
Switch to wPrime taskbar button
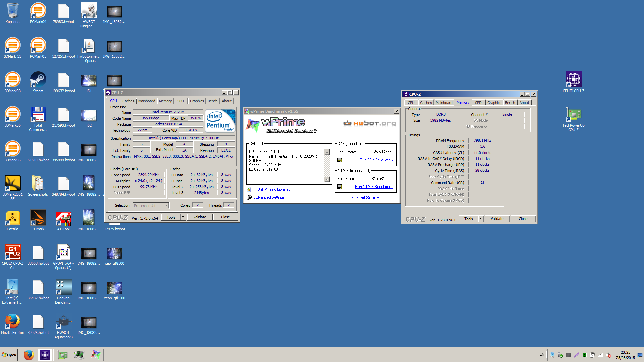click(x=96, y=355)
